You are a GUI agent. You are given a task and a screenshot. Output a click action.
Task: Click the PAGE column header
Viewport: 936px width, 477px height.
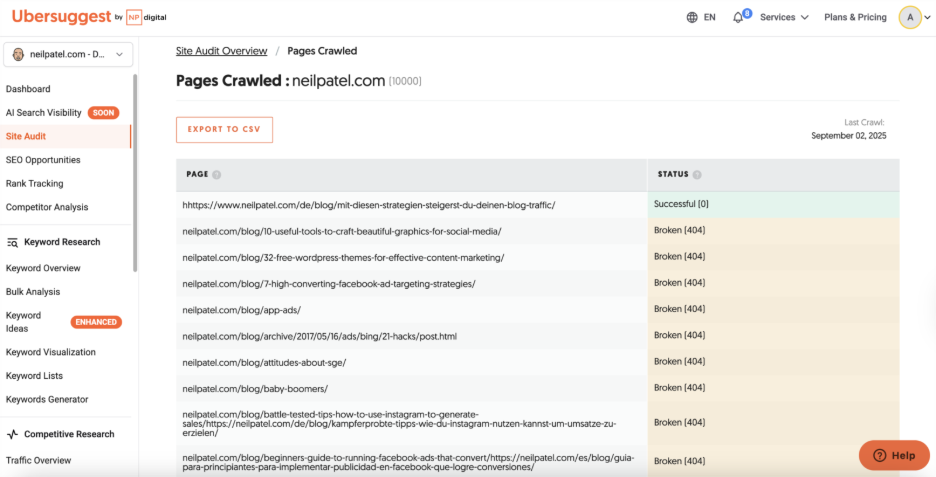(x=412, y=175)
